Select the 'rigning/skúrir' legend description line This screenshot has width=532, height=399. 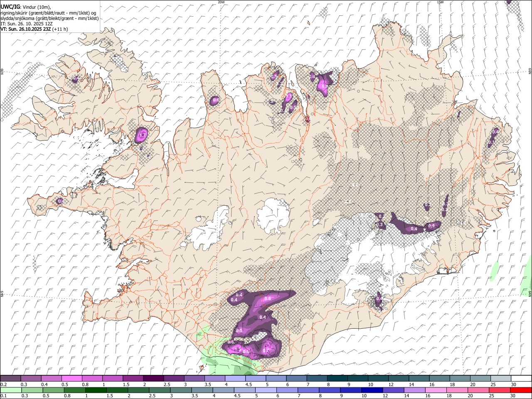(48, 13)
